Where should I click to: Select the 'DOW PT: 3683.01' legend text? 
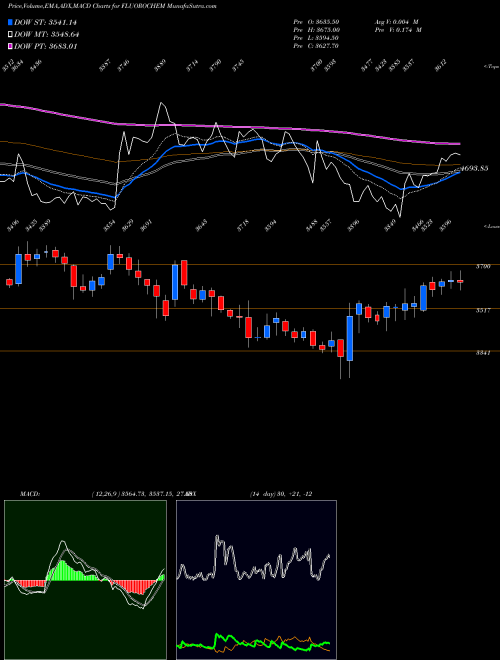pyautogui.click(x=45, y=46)
